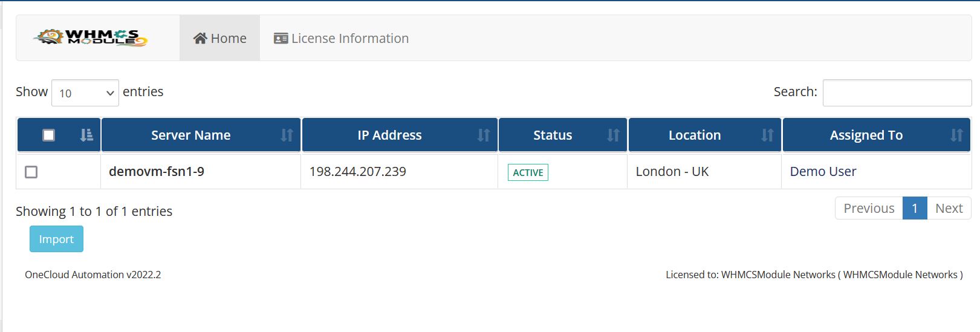Go to Previous page
980x332 pixels.
(869, 208)
